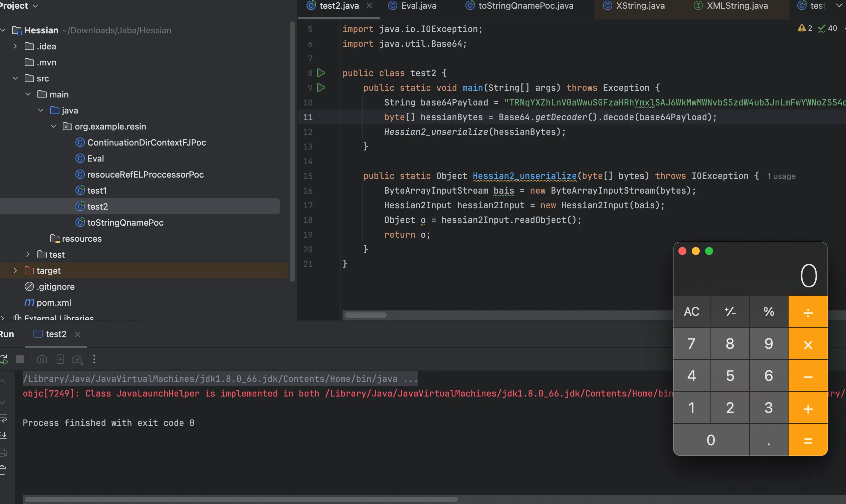This screenshot has height=504, width=846.
Task: Click the Attach Profiler gauge icon
Action: [77, 359]
